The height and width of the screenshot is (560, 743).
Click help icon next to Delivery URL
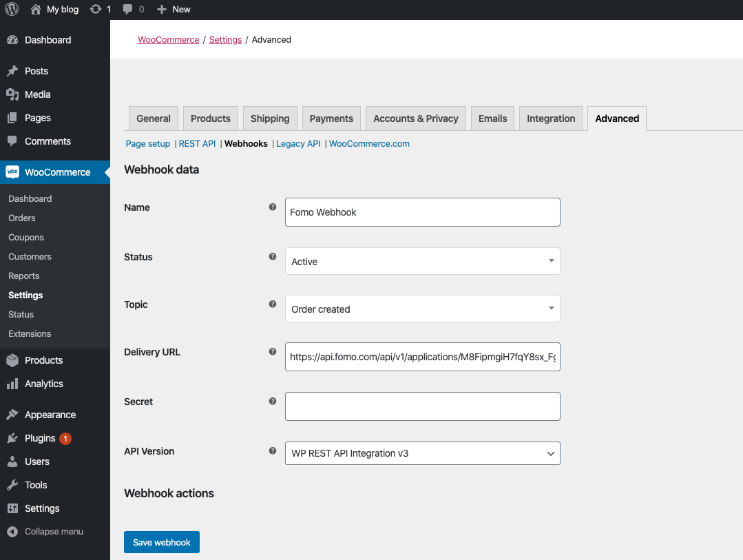(273, 351)
